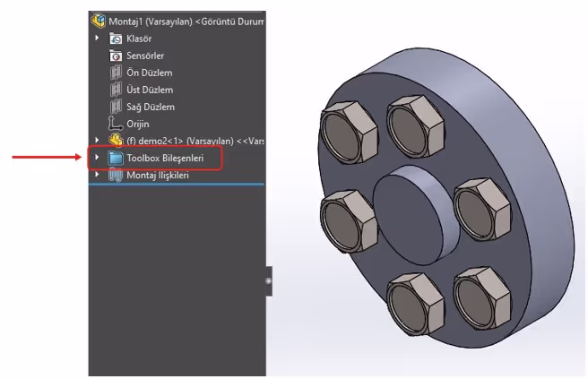
Task: Select the Montaj İlişkileri label
Action: click(158, 175)
